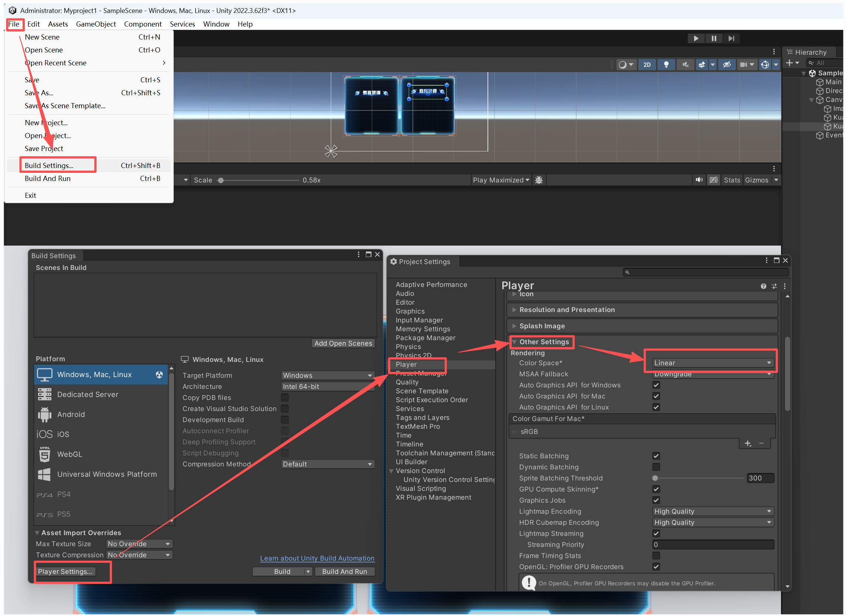Image resolution: width=846 pixels, height=616 pixels.
Task: Open the Color Space Linear dropdown
Action: [x=712, y=363]
